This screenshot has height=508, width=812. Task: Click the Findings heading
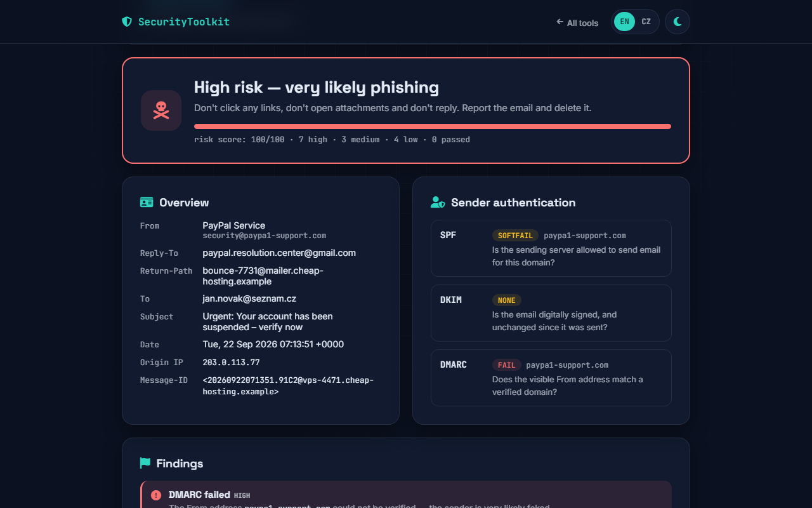click(180, 464)
